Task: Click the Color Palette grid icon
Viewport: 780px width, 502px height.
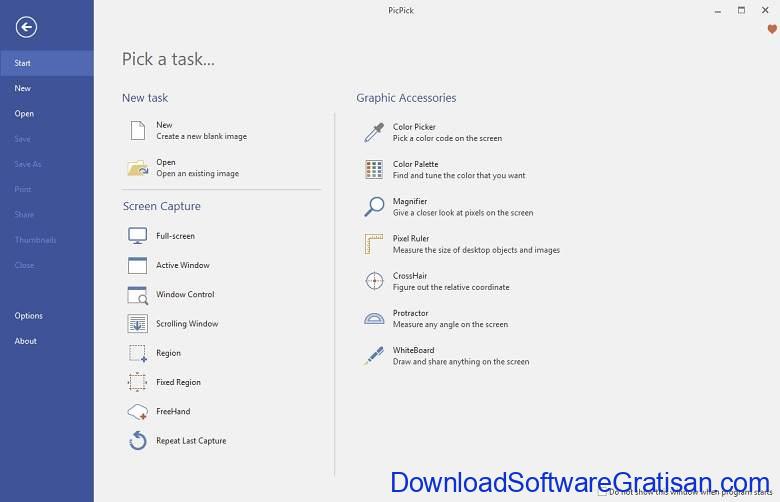Action: [374, 170]
